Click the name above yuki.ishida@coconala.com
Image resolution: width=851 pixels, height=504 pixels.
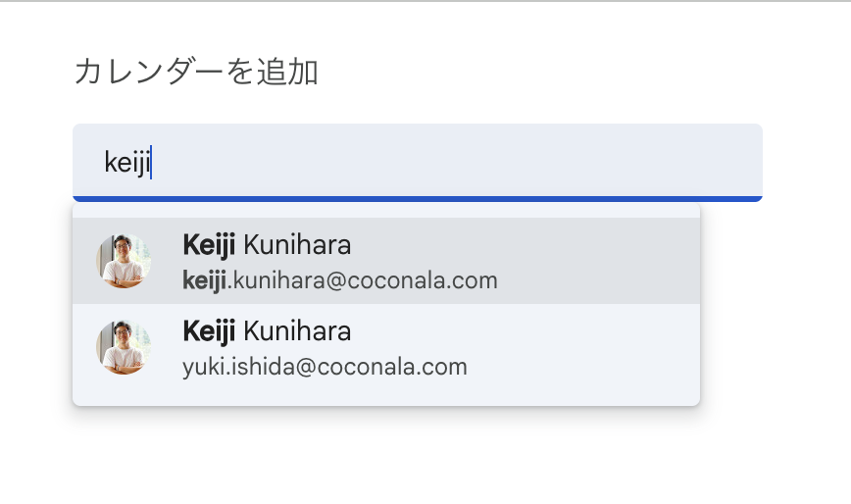tap(267, 331)
